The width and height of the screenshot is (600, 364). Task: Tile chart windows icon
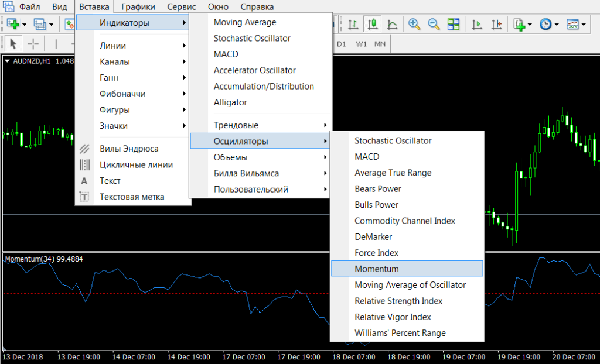coord(453,25)
